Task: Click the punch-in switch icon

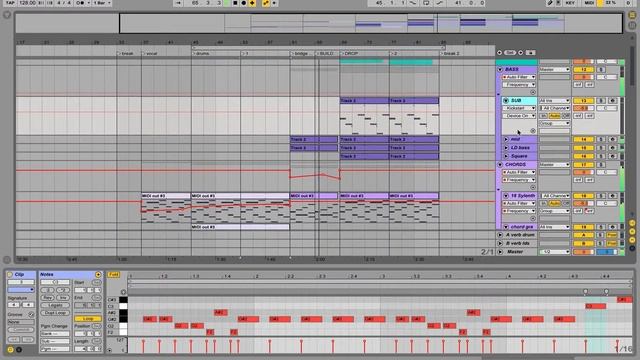Action: [413, 3]
